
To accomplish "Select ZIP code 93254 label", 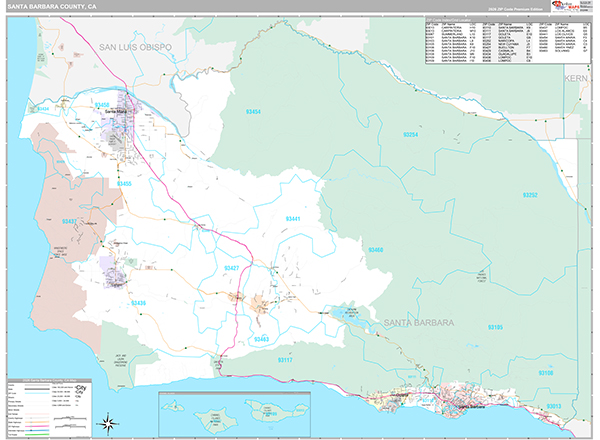I will (410, 133).
